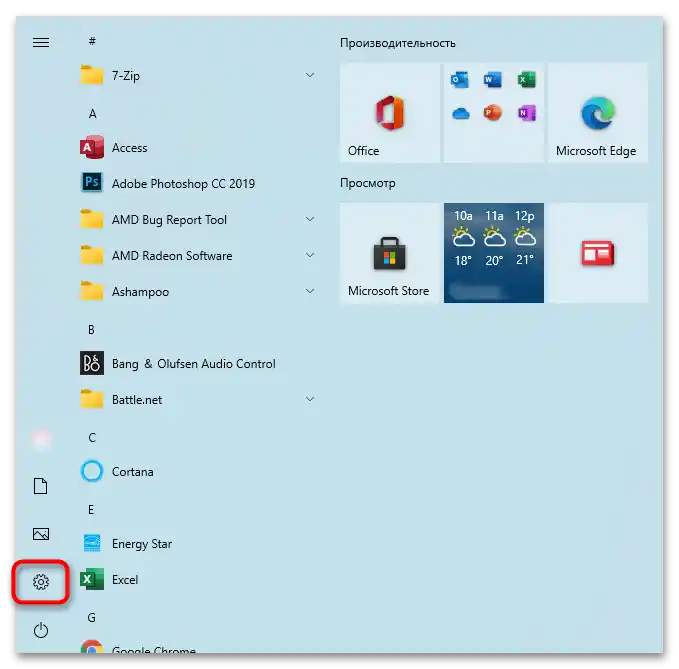Click the # letter header
This screenshot has width=679, height=669.
92,41
